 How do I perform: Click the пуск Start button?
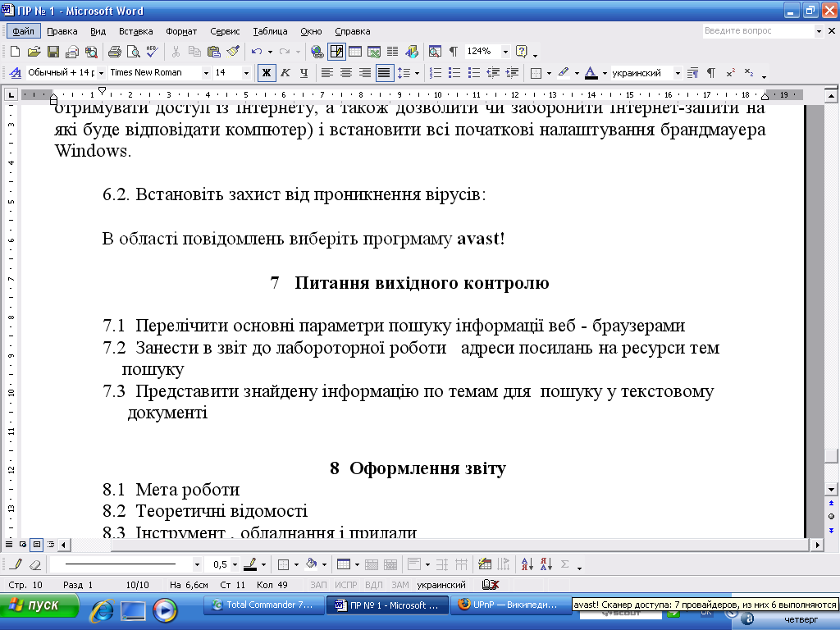(x=39, y=605)
